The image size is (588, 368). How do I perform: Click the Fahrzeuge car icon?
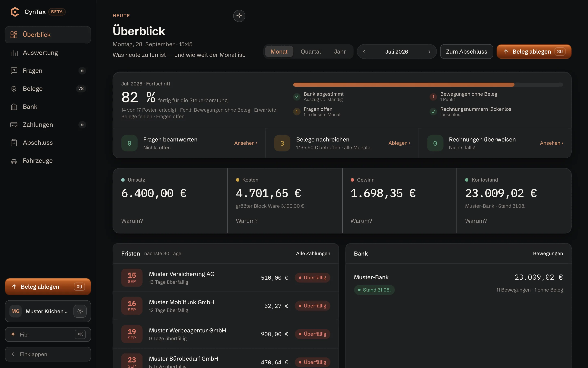pyautogui.click(x=14, y=161)
